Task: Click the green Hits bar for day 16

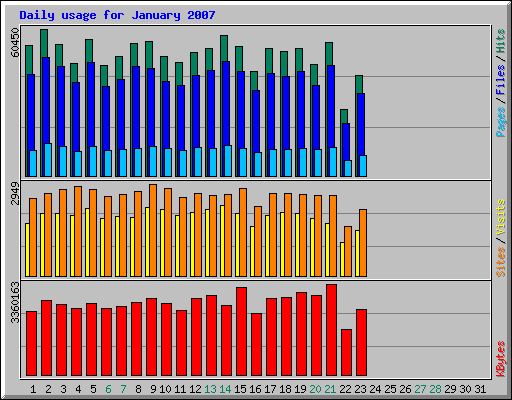Action: pyautogui.click(x=254, y=80)
